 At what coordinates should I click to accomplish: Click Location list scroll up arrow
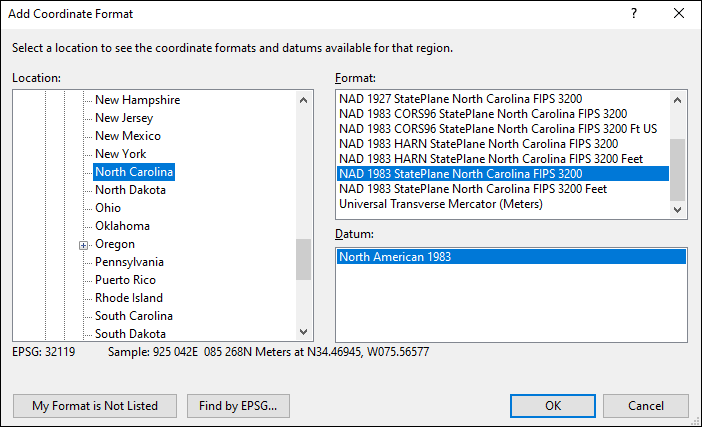pyautogui.click(x=304, y=100)
